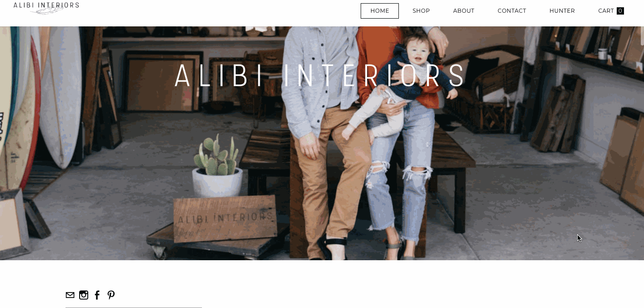Click the large ALIBI INTERIORS hero title
644x308 pixels.
pos(321,76)
